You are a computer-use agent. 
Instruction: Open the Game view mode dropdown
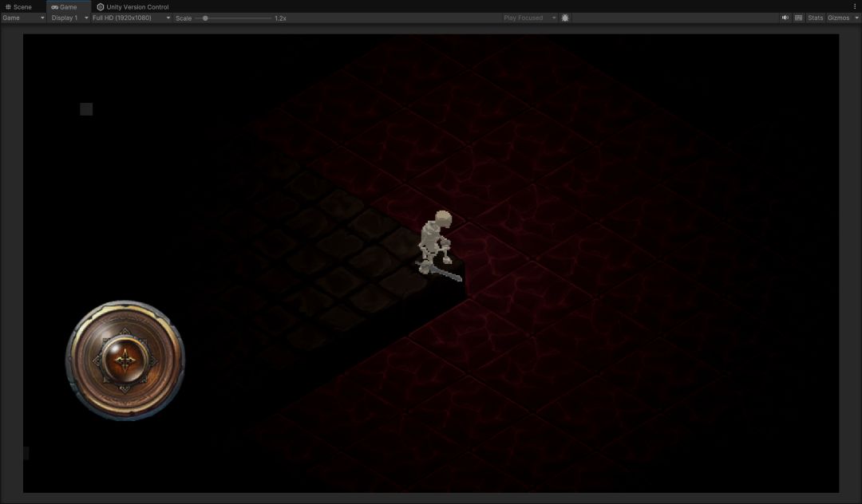(x=23, y=18)
